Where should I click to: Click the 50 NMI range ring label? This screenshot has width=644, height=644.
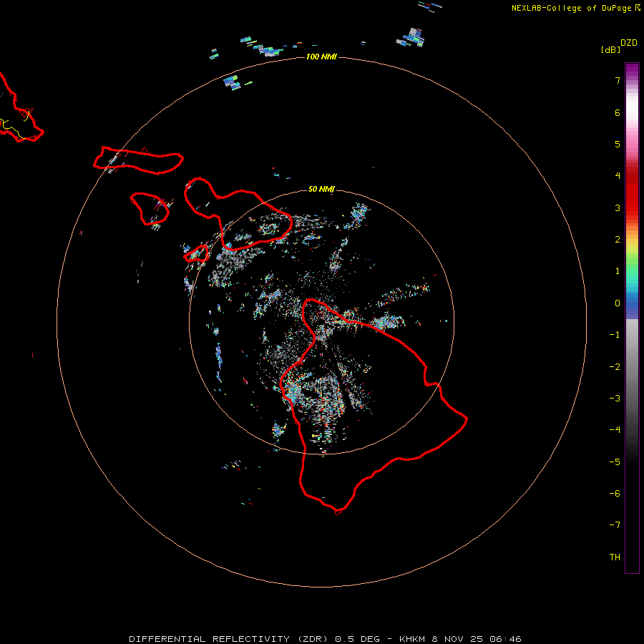point(321,189)
